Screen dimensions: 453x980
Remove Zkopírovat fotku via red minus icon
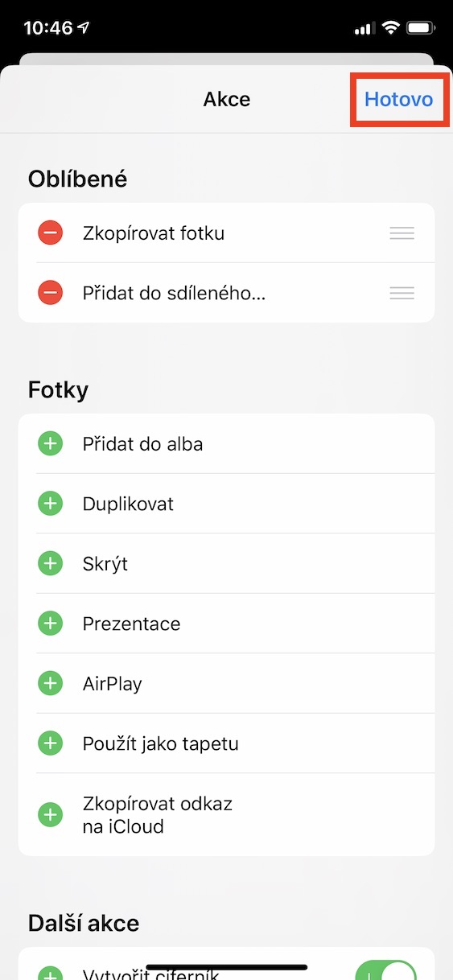tap(50, 233)
